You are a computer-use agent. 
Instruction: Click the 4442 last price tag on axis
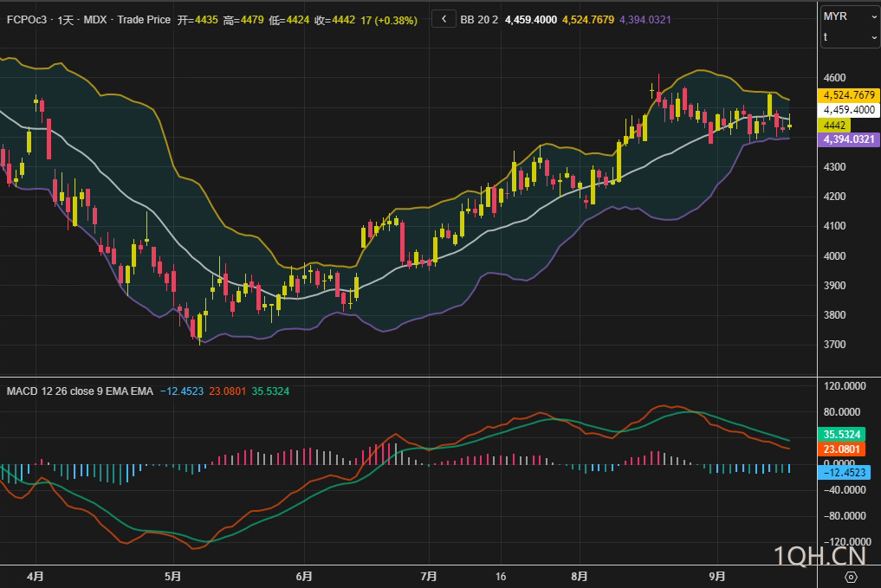(x=837, y=126)
